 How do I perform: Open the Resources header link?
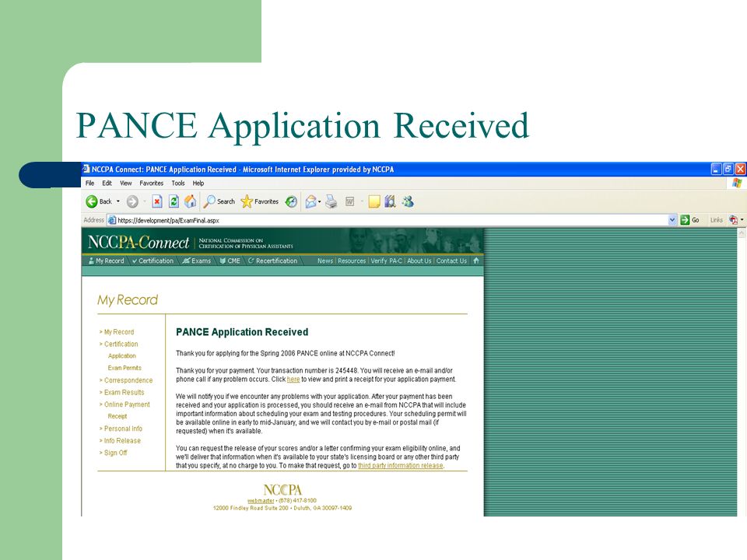tap(352, 261)
